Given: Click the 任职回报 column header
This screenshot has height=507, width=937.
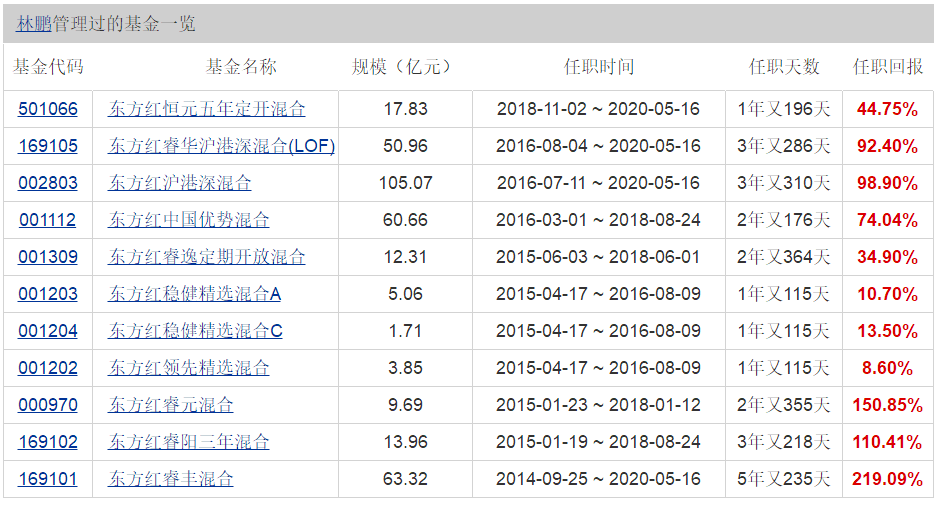Looking at the screenshot, I should [x=887, y=67].
